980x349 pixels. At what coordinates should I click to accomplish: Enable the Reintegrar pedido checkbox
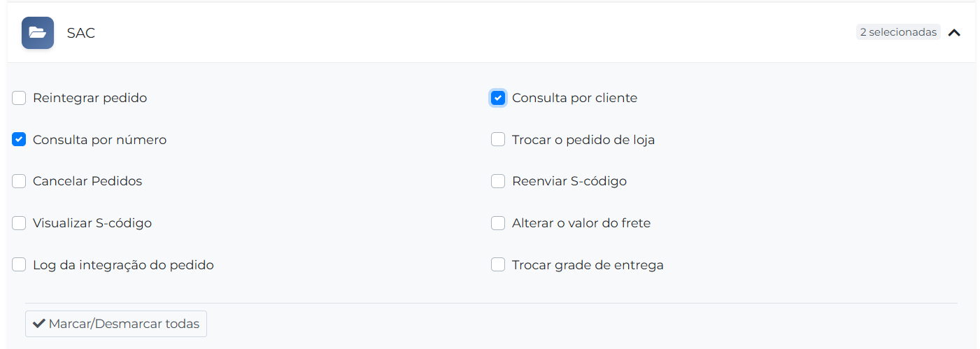pyautogui.click(x=19, y=98)
